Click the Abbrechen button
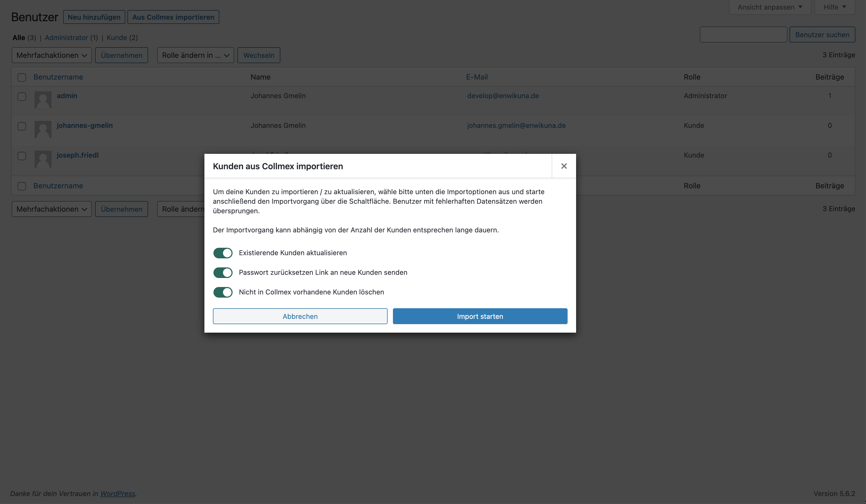The height and width of the screenshot is (504, 866). tap(300, 316)
